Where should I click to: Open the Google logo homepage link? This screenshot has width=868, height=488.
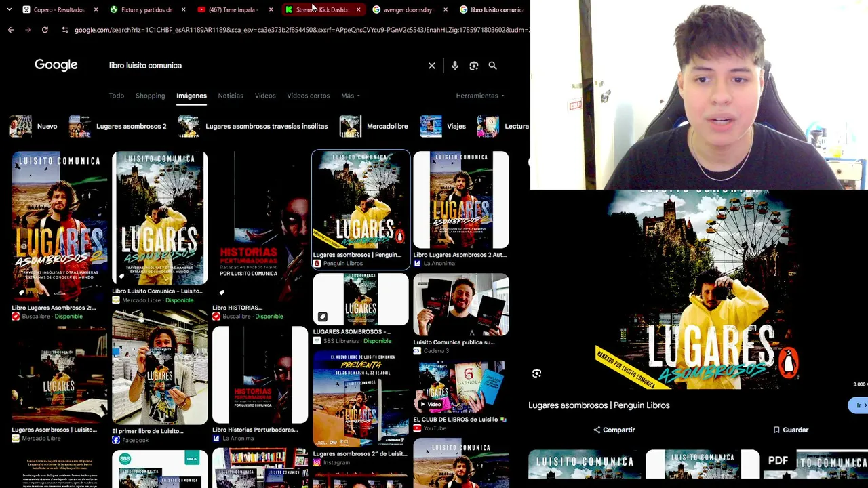pos(56,65)
